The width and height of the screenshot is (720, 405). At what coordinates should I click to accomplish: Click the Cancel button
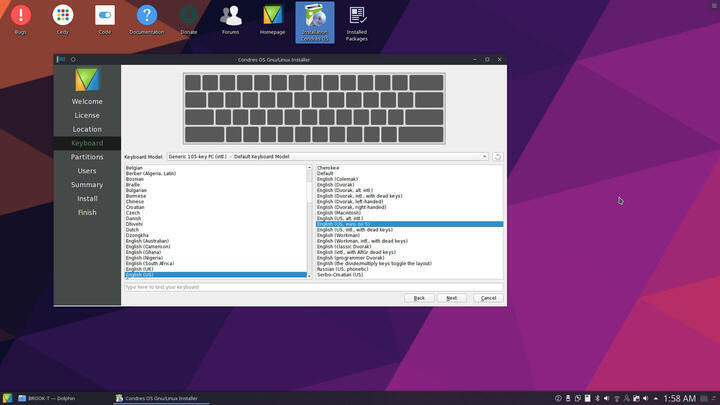tap(488, 298)
